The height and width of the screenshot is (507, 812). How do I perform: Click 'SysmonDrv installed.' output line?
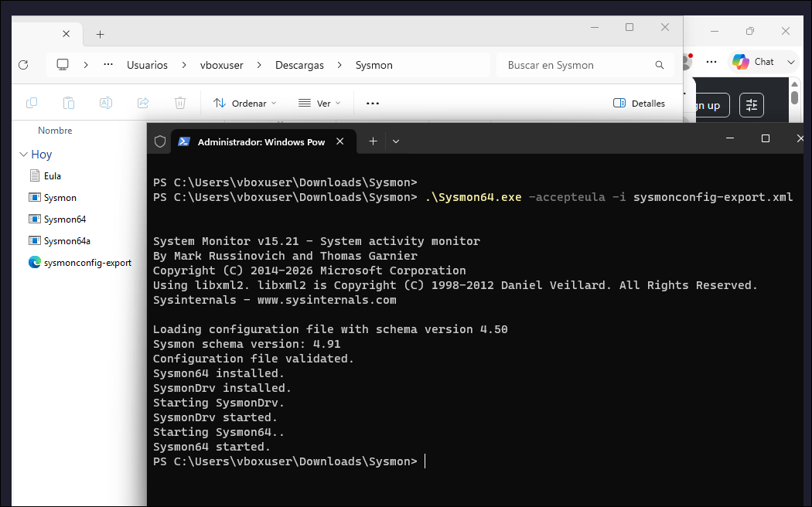[222, 388]
